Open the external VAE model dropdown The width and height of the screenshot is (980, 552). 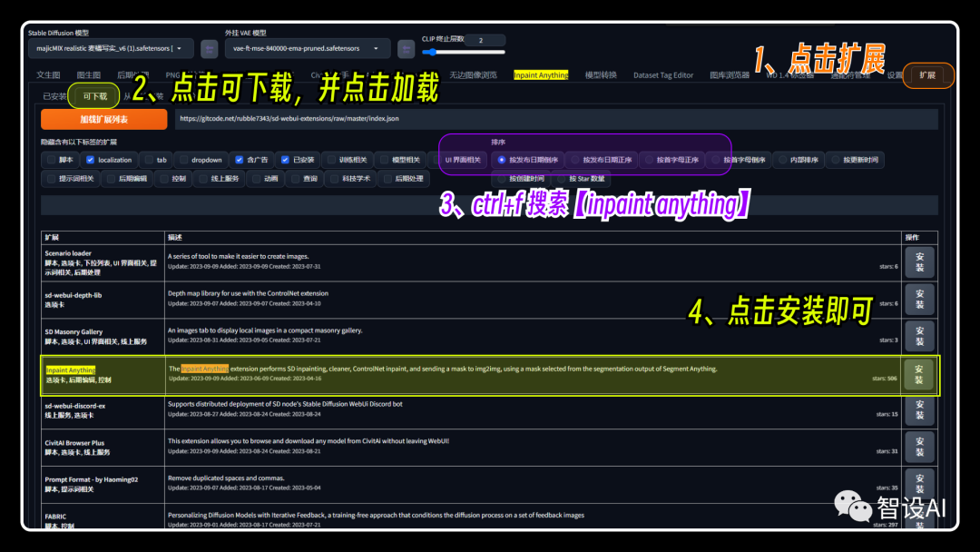coord(308,48)
